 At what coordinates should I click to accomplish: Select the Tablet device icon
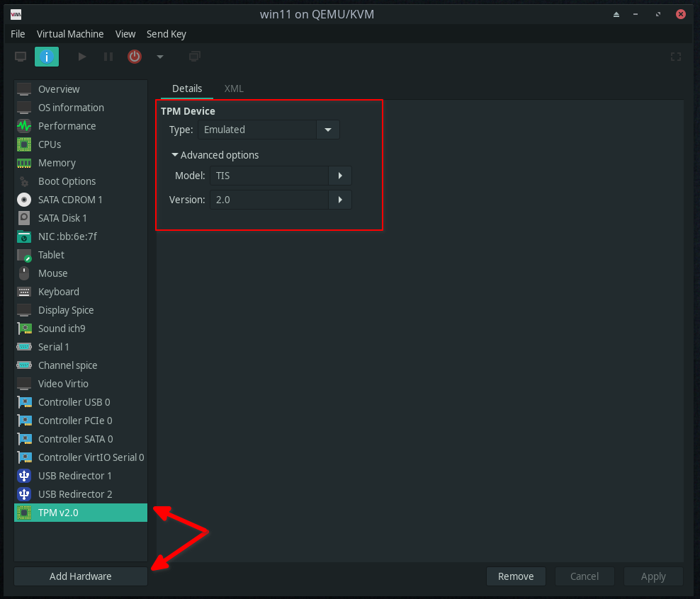24,255
